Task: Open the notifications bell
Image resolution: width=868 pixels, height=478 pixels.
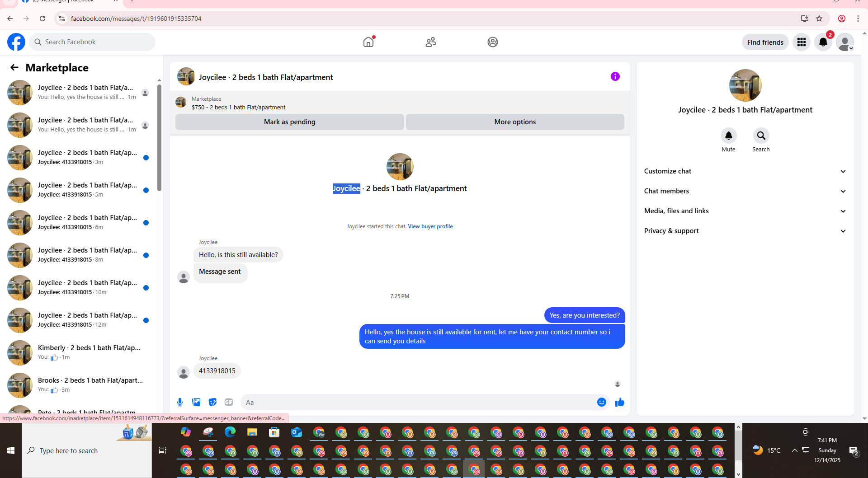Action: [823, 42]
